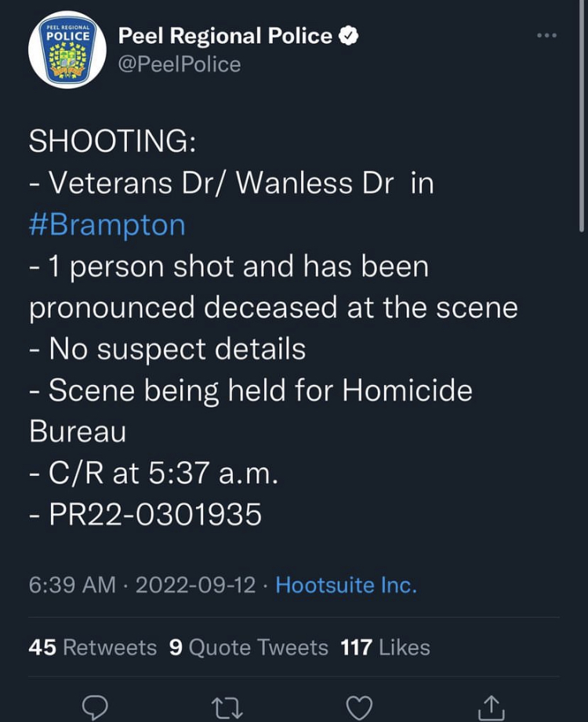Tap the @PeelPolice handle
Image resolution: width=588 pixels, height=722 pixels.
pos(180,64)
